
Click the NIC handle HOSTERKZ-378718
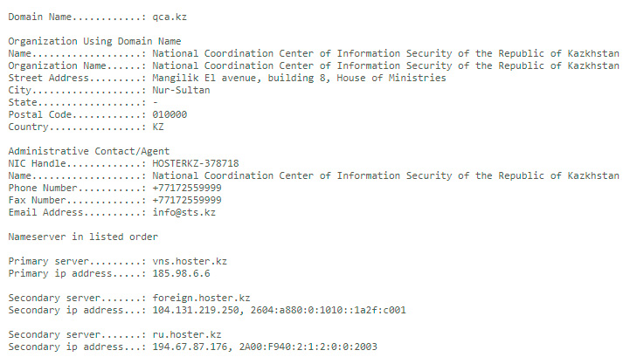tap(196, 163)
